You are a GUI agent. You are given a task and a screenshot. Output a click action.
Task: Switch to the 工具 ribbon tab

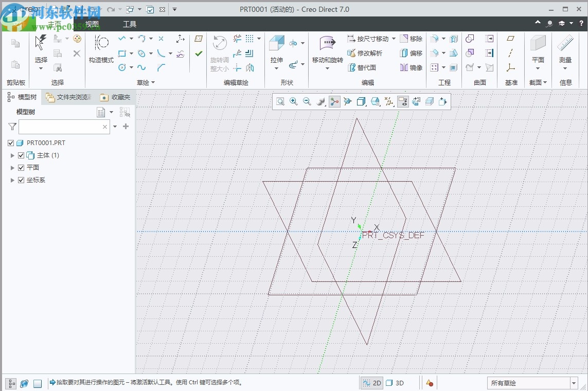(129, 24)
